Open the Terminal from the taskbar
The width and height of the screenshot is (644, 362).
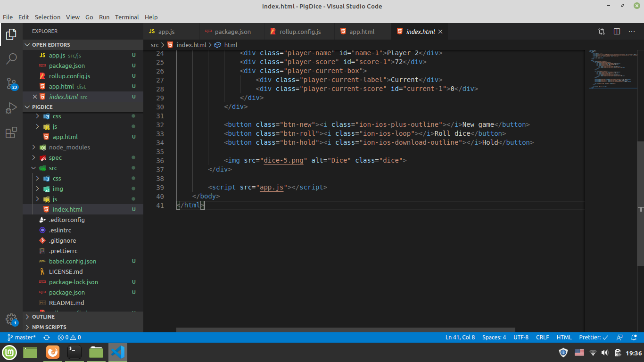pyautogui.click(x=74, y=352)
